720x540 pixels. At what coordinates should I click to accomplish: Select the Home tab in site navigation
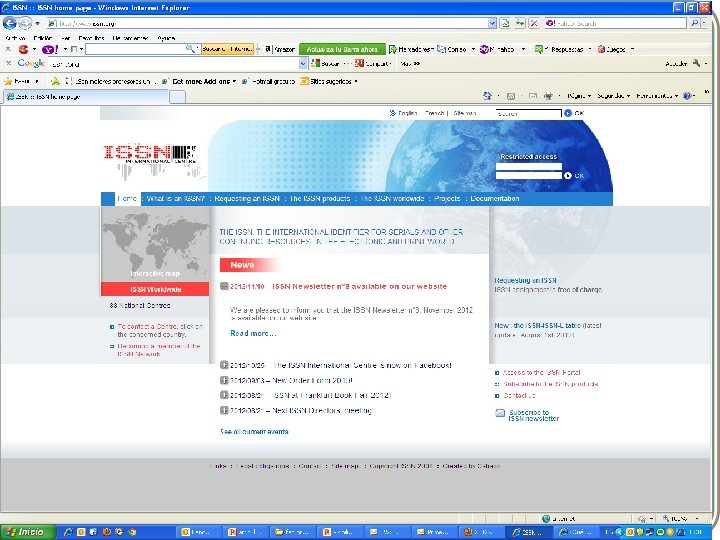pyautogui.click(x=127, y=198)
